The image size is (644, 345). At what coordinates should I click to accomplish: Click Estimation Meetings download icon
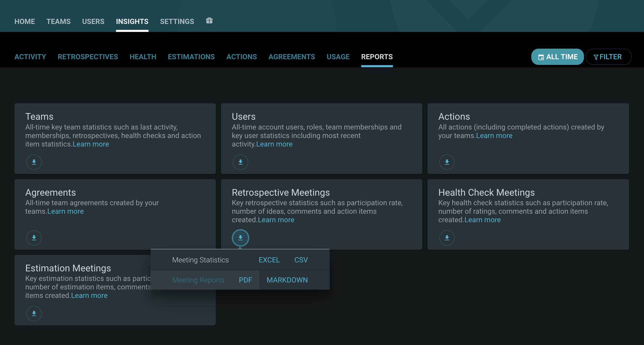pos(34,313)
